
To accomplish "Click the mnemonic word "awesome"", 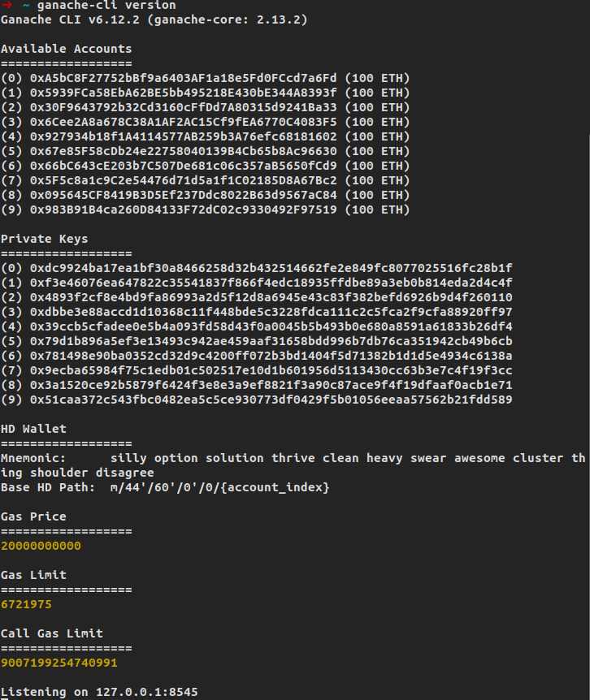I will point(479,458).
